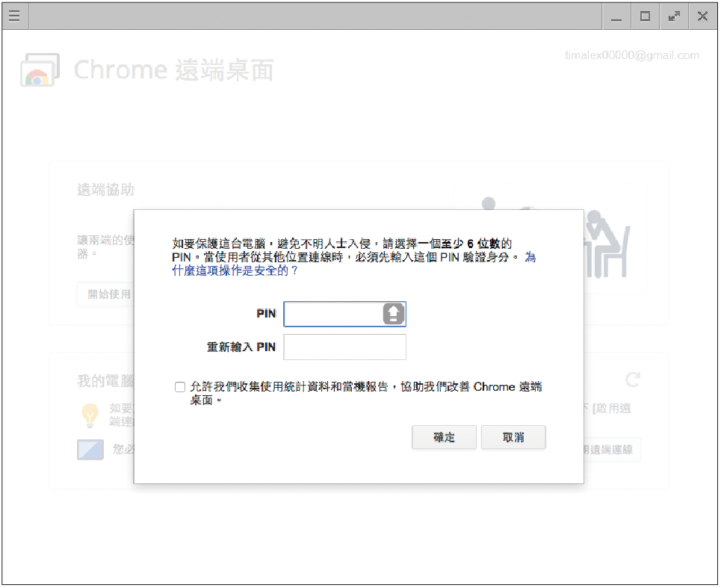This screenshot has height=588, width=721.
Task: Focus the 重新輸入 PIN input field
Action: coord(345,347)
